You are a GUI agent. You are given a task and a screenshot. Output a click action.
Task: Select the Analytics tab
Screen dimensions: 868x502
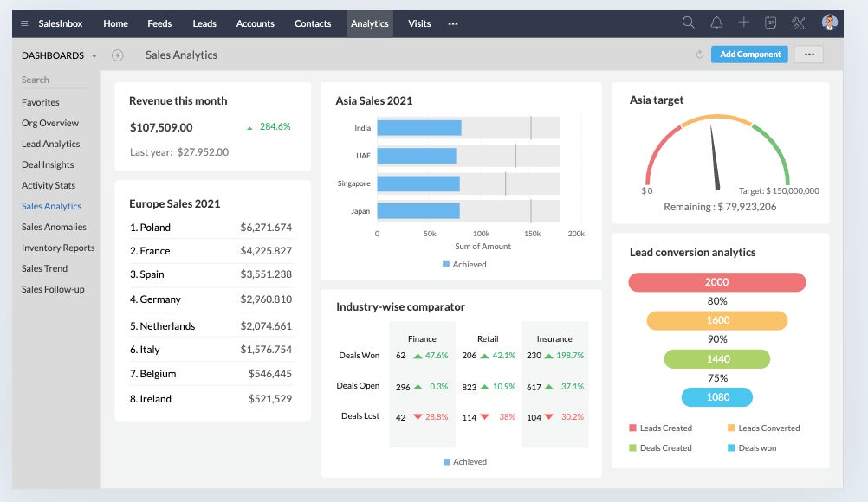click(370, 23)
